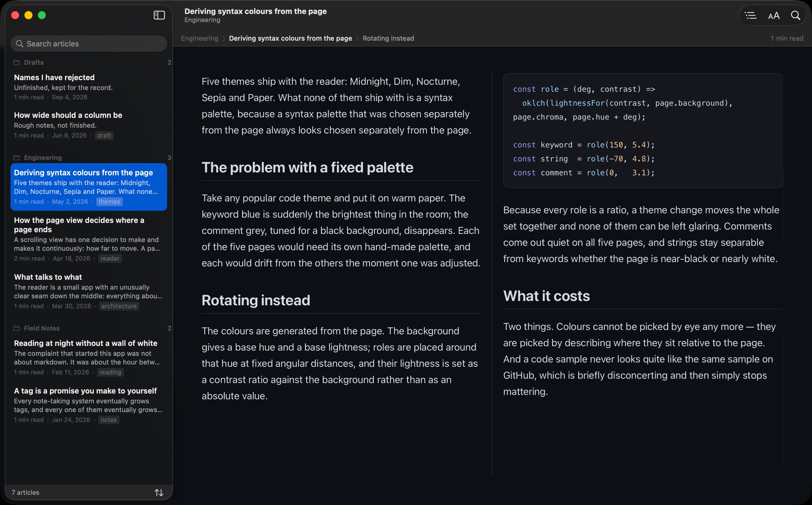Click the reader tag badge
Viewport: 812px width, 505px height.
(x=110, y=259)
